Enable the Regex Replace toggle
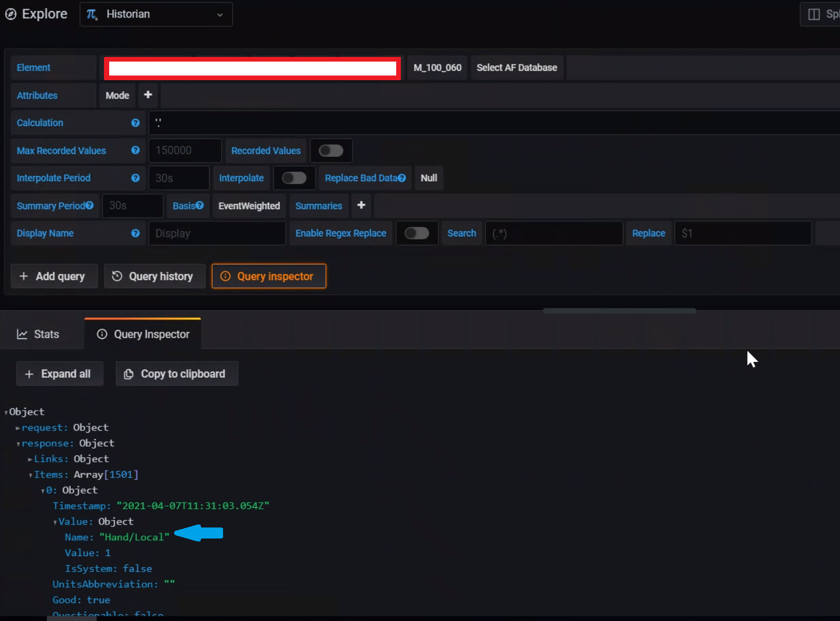 click(417, 233)
